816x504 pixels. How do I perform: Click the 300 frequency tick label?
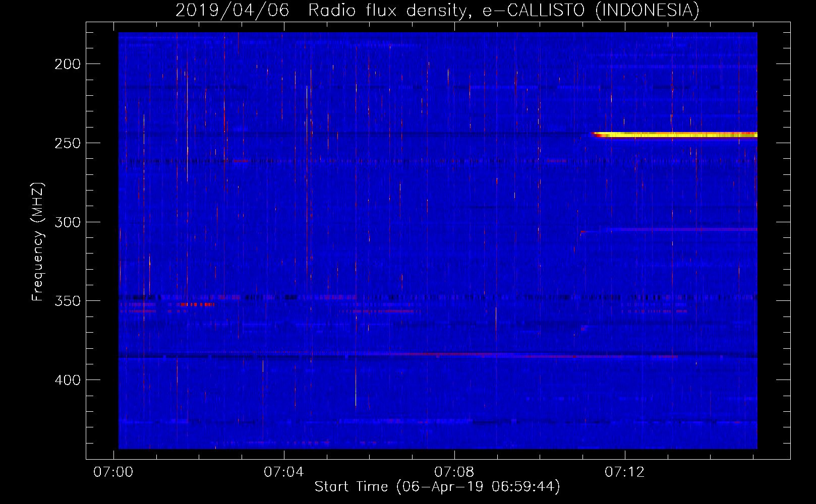[x=68, y=222]
